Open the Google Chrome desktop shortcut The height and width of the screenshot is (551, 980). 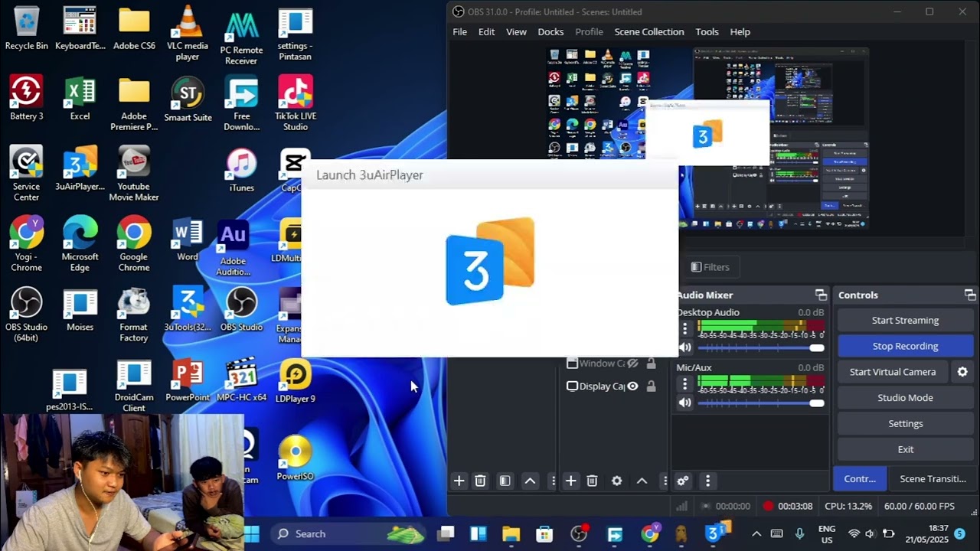tap(134, 244)
